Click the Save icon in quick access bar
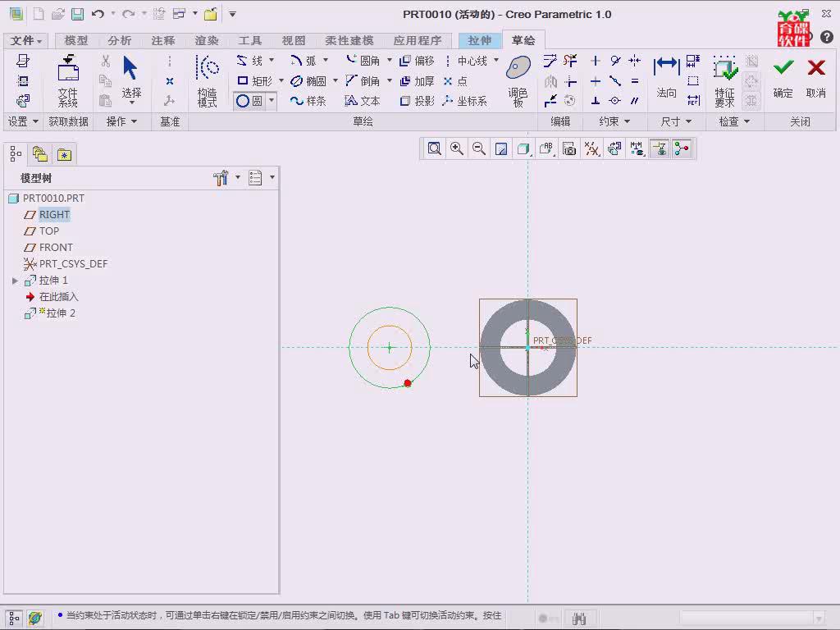Image resolution: width=840 pixels, height=630 pixels. coord(78,14)
